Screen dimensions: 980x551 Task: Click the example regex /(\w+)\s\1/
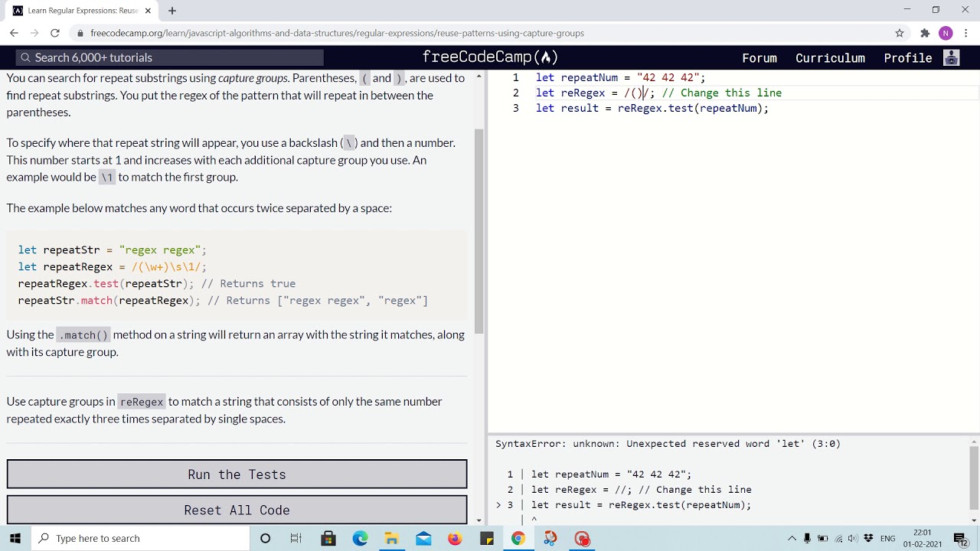[x=165, y=267]
